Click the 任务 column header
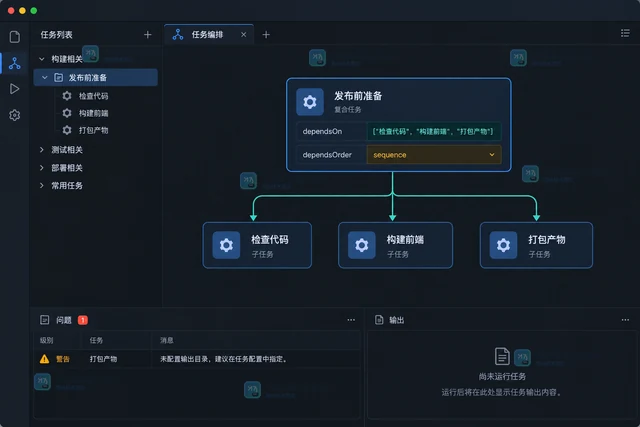This screenshot has height=427, width=640. (x=96, y=340)
